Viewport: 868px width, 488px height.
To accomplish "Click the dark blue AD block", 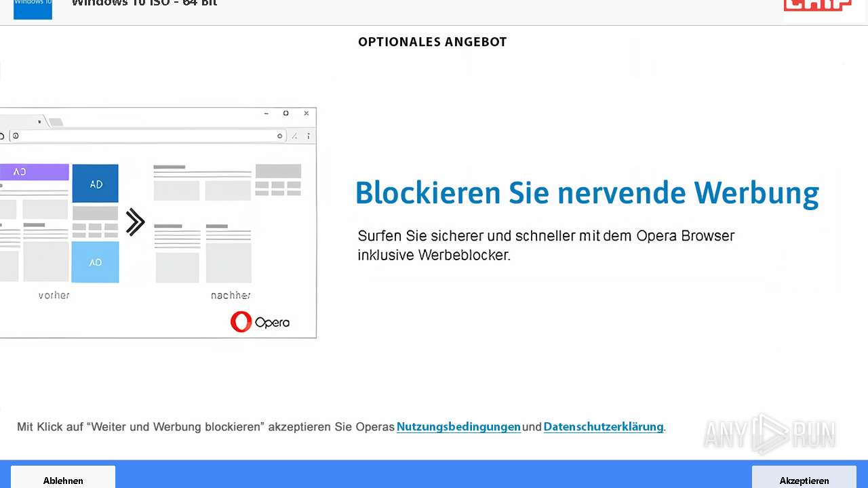I will (95, 183).
